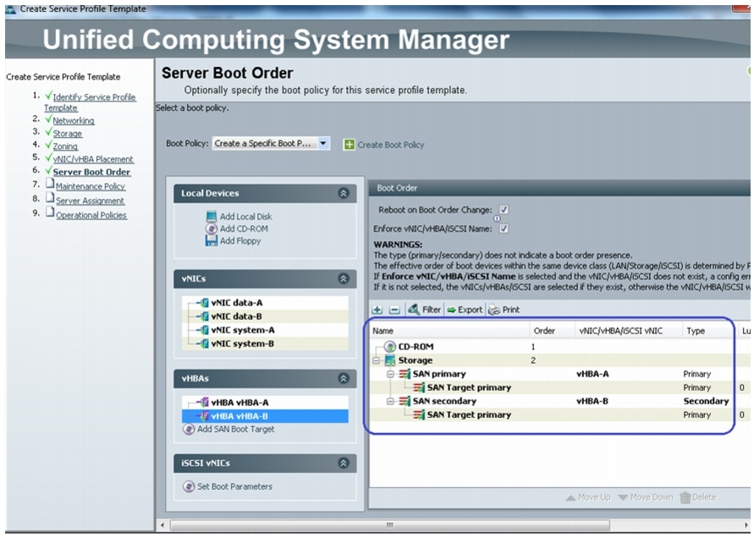The height and width of the screenshot is (560, 754).
Task: Click the minus collapse-all toolbar icon
Action: [394, 310]
